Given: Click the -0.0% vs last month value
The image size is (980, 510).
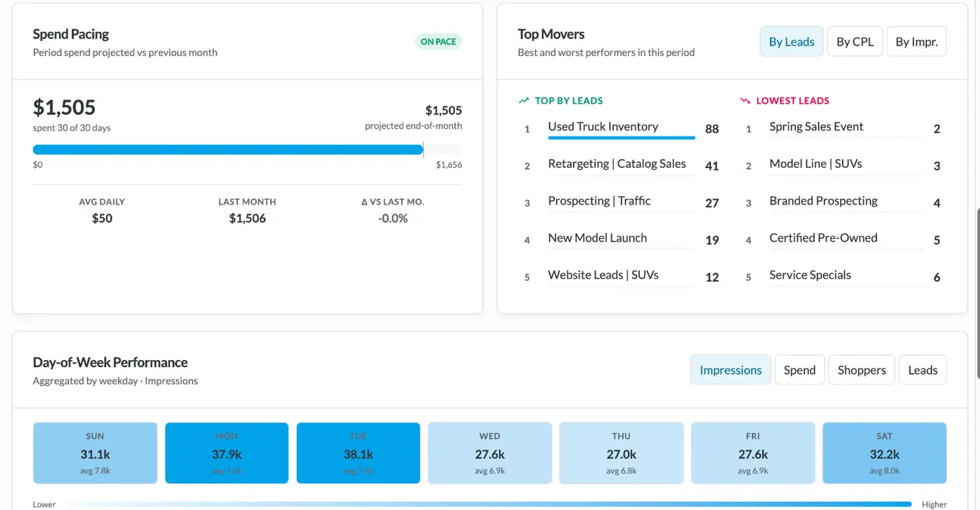Looking at the screenshot, I should (393, 219).
